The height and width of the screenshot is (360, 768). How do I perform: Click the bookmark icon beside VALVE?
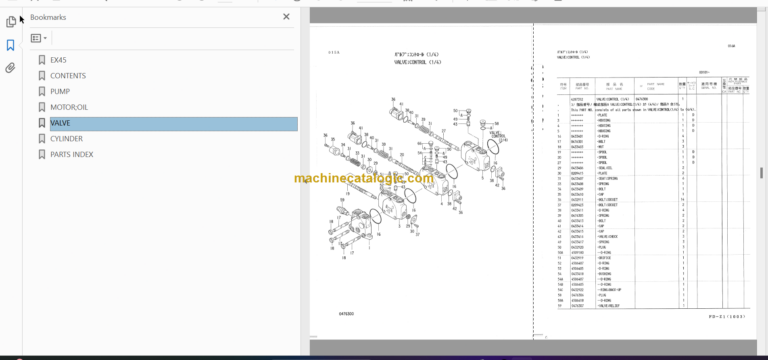[42, 123]
